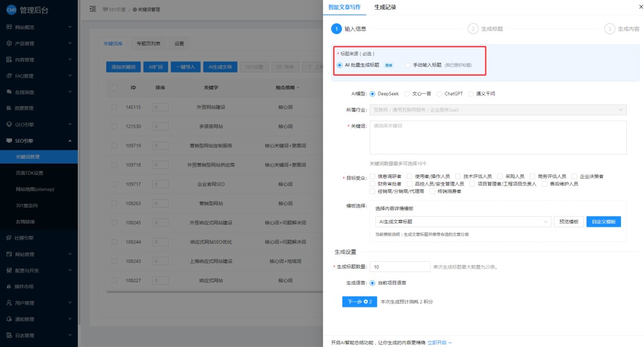Expand the 所属行业 industry dropdown

[498, 109]
